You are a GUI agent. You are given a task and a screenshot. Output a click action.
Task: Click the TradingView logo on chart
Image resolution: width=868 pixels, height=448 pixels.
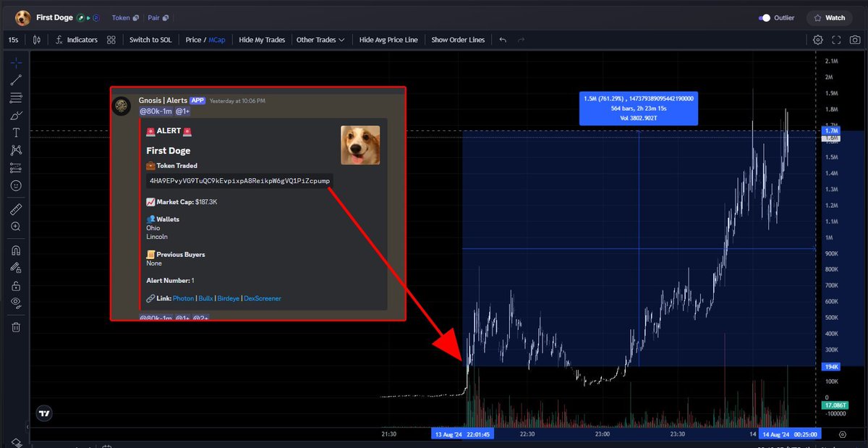tap(45, 413)
